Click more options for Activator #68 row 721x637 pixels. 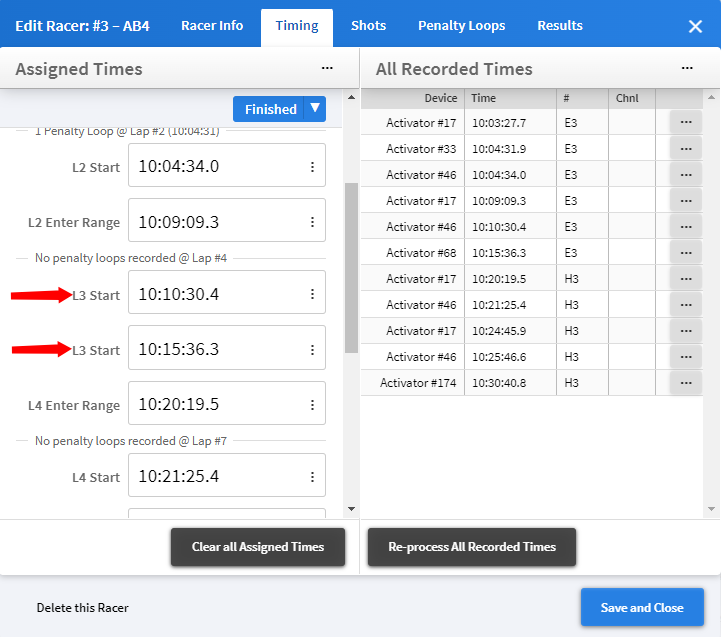pyautogui.click(x=685, y=253)
